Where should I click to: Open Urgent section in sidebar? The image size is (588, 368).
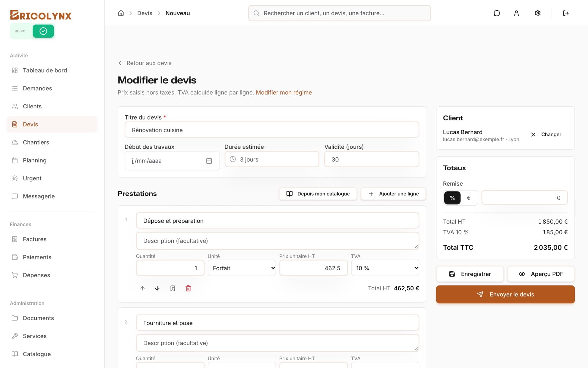click(52, 178)
